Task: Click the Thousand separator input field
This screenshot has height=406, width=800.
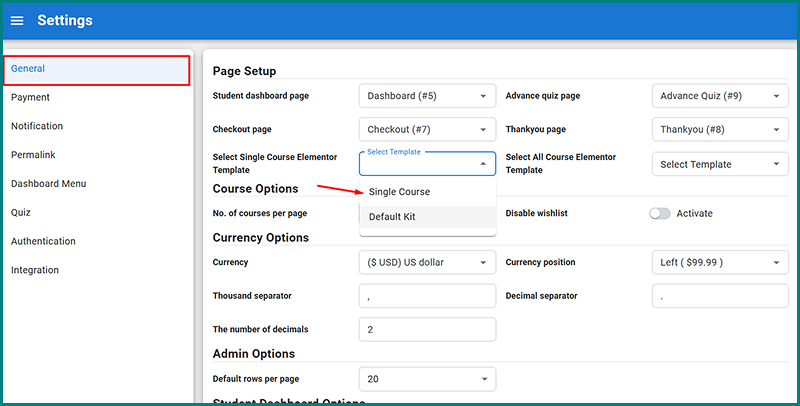Action: pos(427,296)
